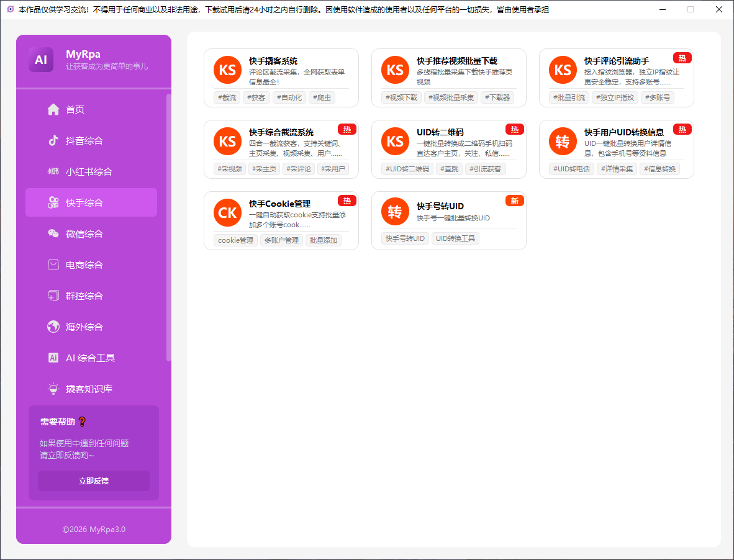
Task: Open 小红书综合 in the sidebar
Action: click(91, 171)
